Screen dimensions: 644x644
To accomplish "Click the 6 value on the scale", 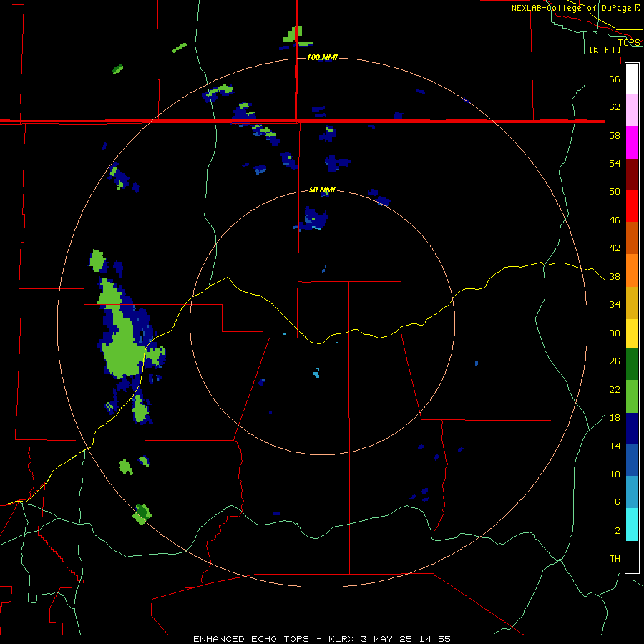I will (618, 502).
